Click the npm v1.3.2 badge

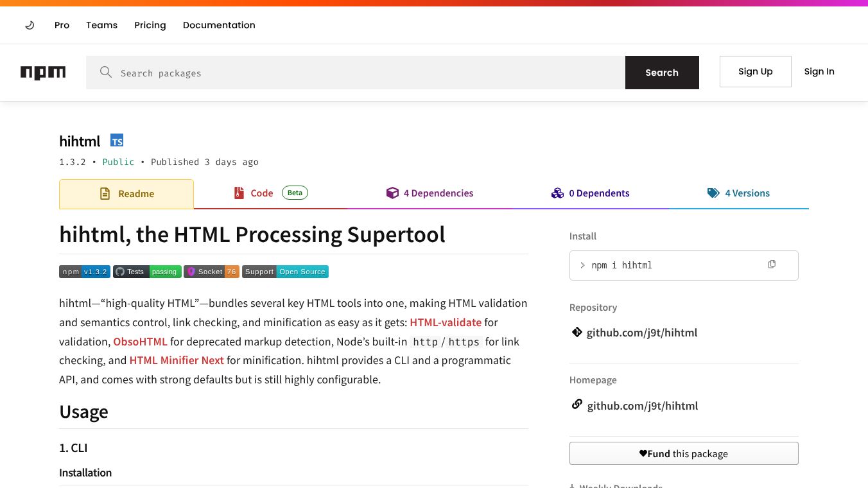(85, 272)
